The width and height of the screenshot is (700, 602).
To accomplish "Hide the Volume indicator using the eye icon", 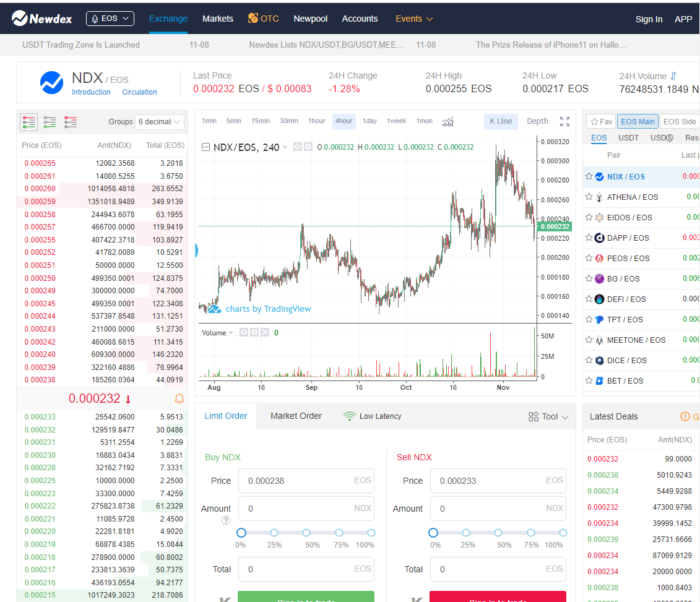I will point(244,332).
